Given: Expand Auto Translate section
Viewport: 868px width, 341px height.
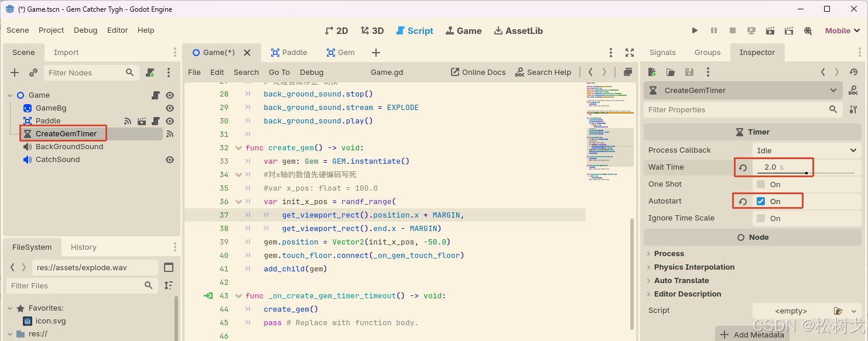Looking at the screenshot, I should tap(682, 281).
